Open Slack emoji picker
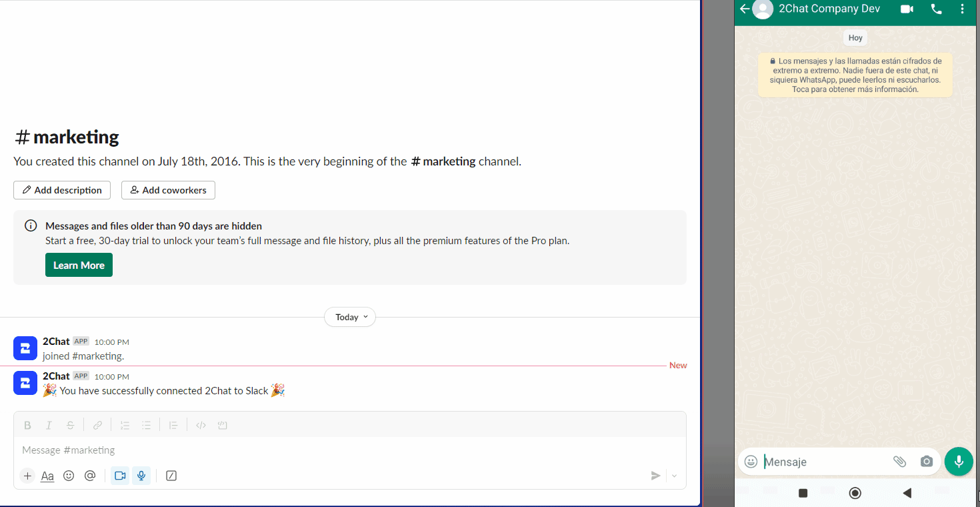This screenshot has width=980, height=507. 69,476
